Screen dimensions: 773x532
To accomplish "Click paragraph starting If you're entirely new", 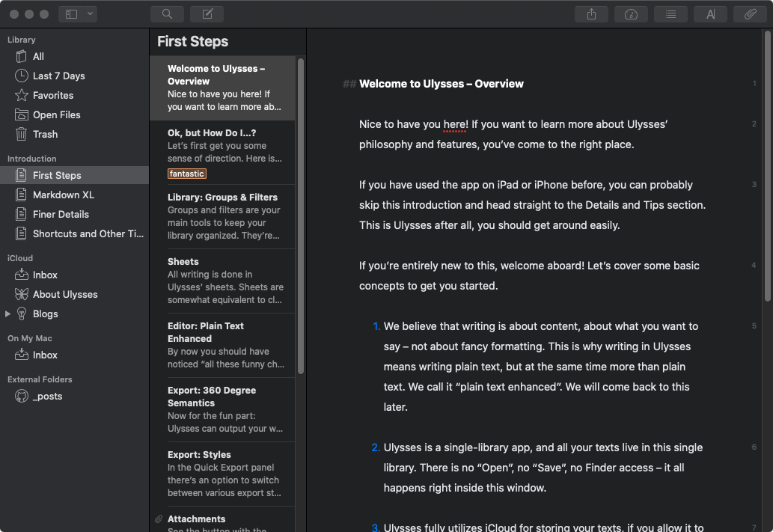I will [529, 275].
